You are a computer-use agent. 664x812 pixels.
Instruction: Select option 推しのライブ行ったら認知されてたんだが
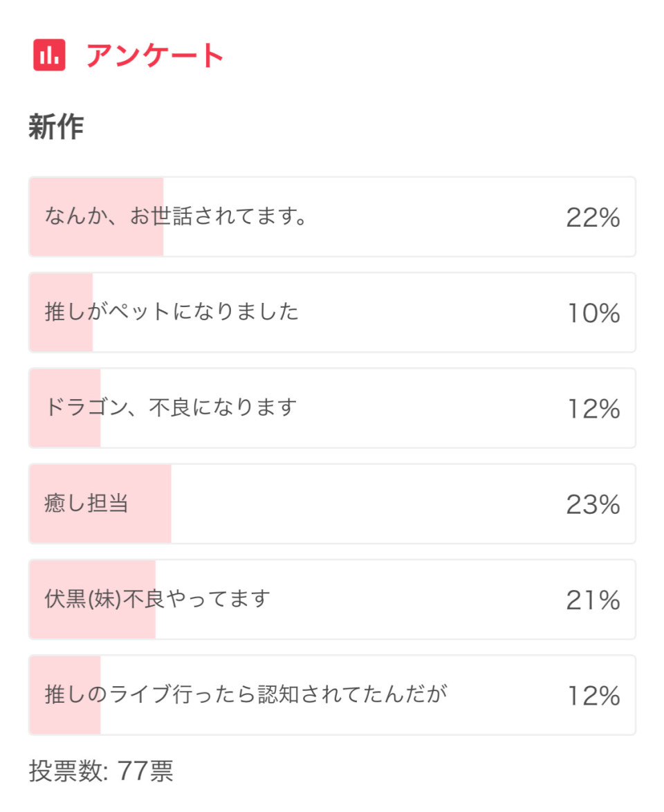pos(332,695)
